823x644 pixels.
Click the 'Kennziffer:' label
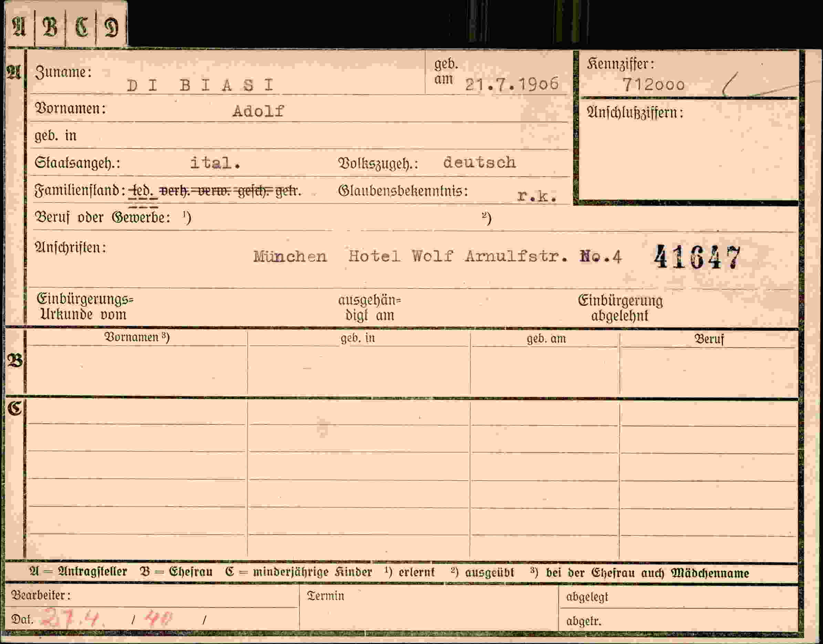(x=621, y=64)
